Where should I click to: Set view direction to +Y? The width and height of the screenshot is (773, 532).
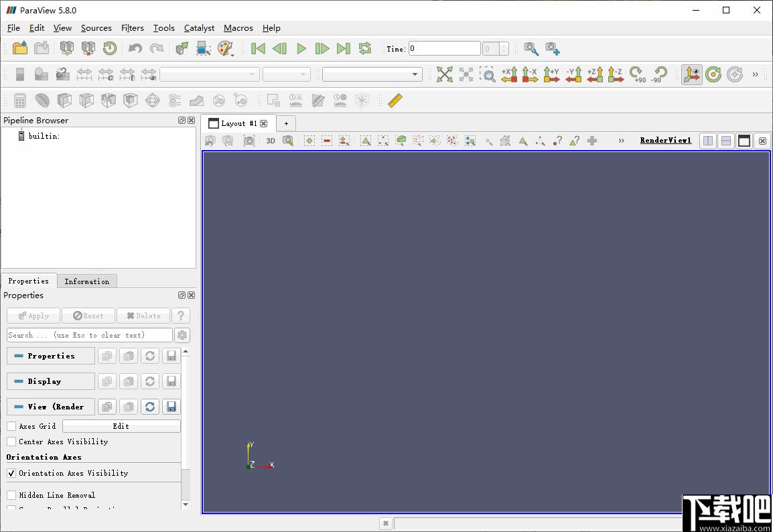click(x=552, y=74)
